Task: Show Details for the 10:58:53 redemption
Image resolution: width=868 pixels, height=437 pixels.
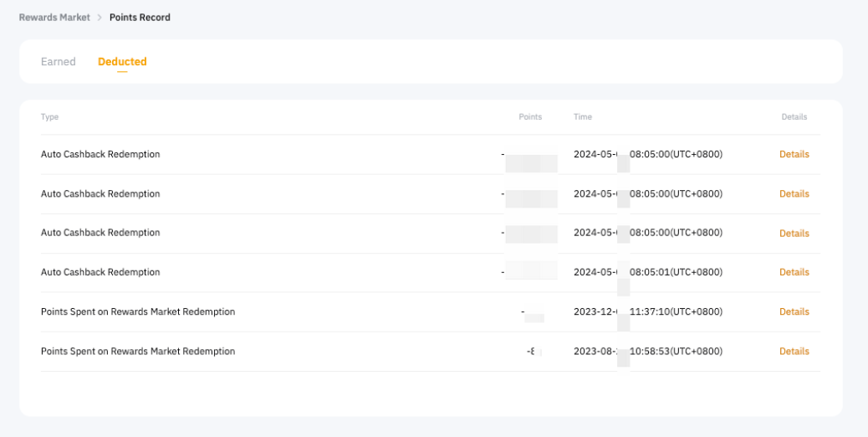Action: click(x=794, y=352)
